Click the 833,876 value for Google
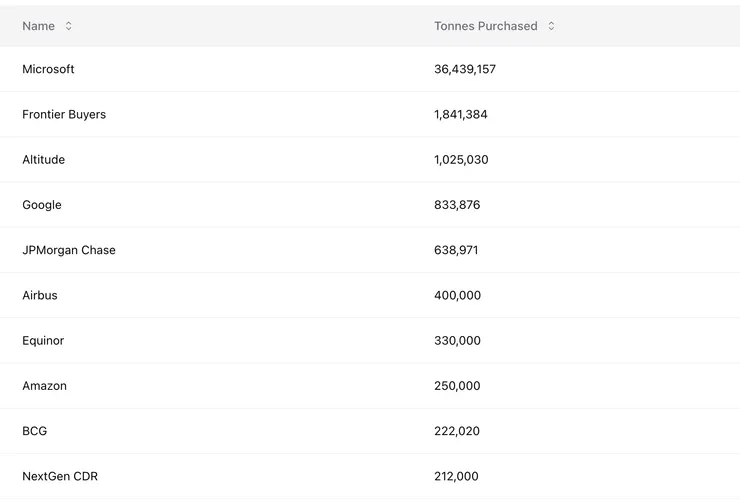 pos(457,205)
